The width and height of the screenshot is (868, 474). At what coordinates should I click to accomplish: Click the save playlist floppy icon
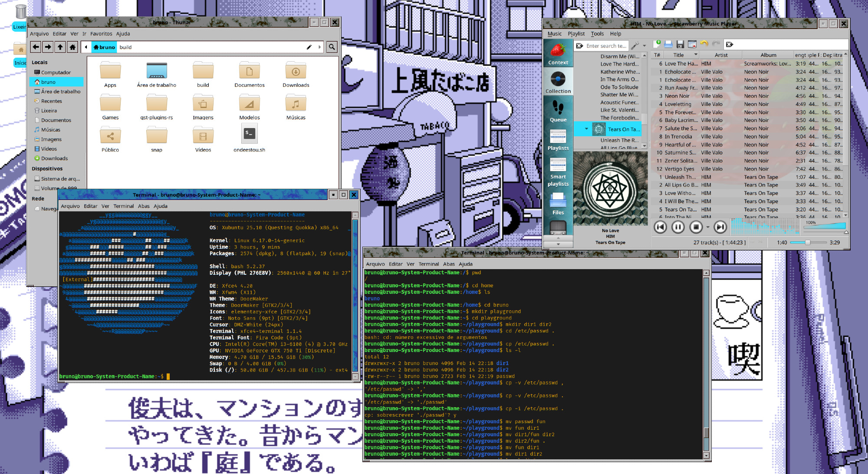coord(680,44)
